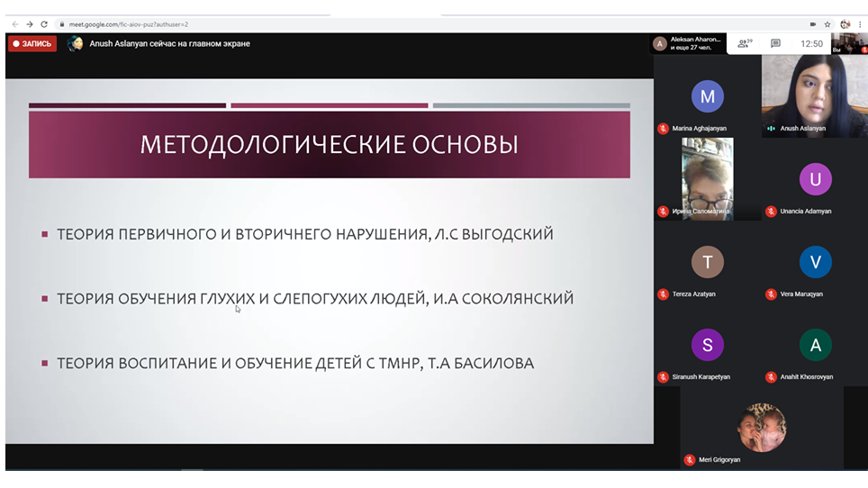Click the red ЗАПИСЬ recording indicator
Viewport: 868px width, 488px height.
[32, 43]
